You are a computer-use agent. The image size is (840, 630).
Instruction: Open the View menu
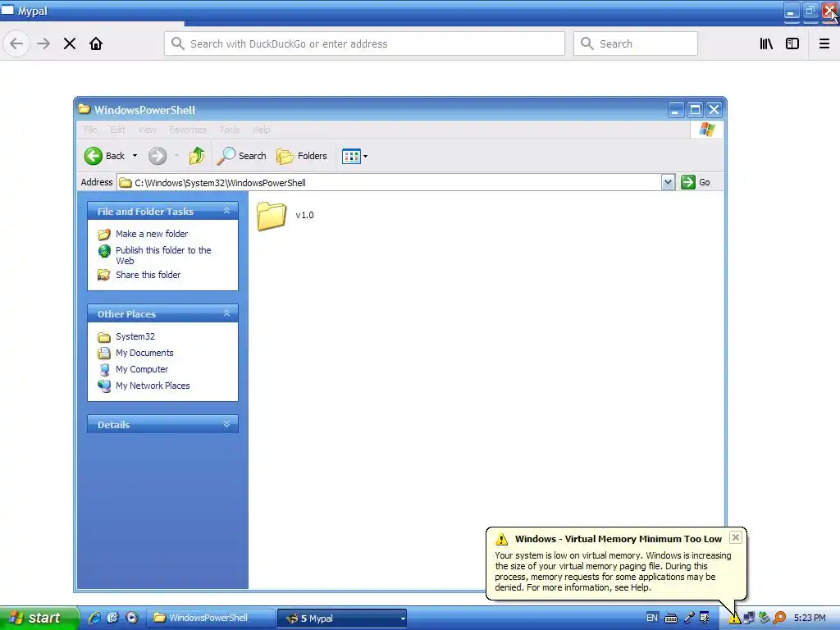[148, 130]
